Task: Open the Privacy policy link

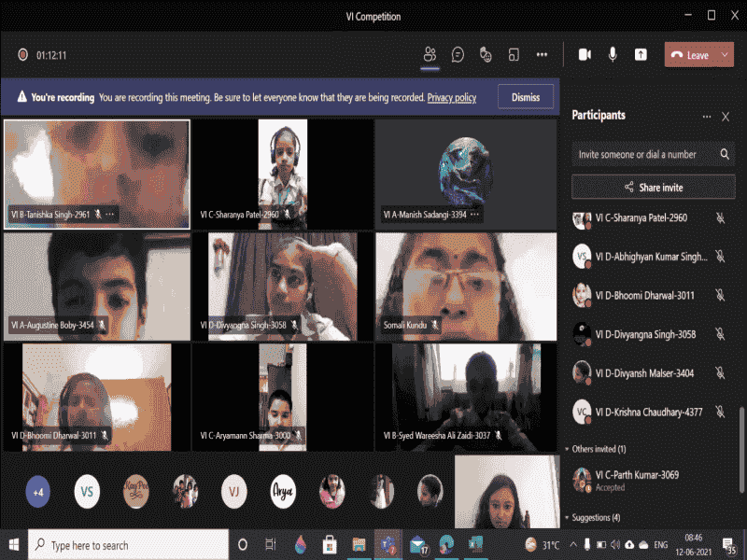Action: coord(452,97)
